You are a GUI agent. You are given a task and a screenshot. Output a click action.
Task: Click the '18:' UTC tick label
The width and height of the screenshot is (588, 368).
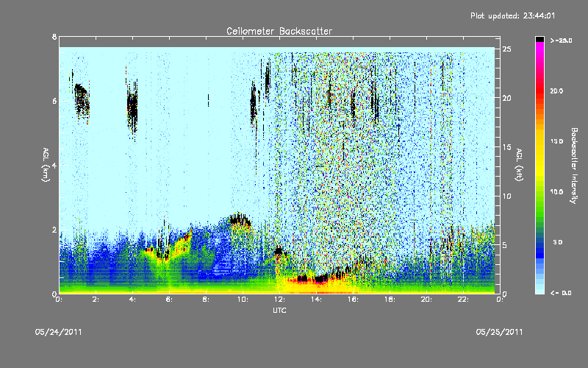tap(390, 300)
